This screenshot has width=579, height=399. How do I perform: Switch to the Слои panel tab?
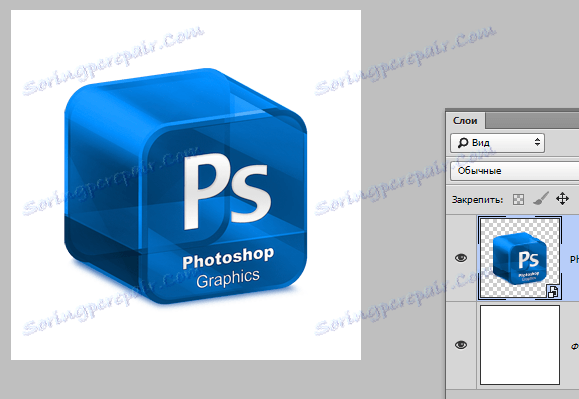click(x=465, y=121)
